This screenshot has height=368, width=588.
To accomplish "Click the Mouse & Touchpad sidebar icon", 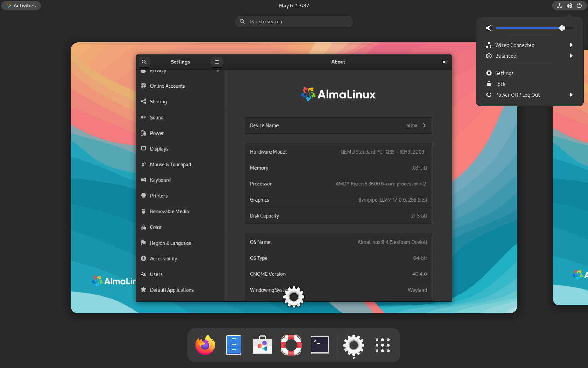I will (x=143, y=164).
